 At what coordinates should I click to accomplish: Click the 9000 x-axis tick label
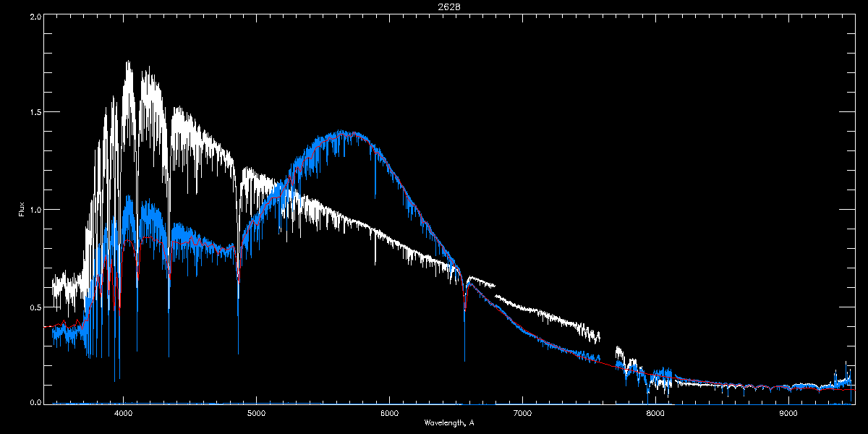click(x=788, y=414)
